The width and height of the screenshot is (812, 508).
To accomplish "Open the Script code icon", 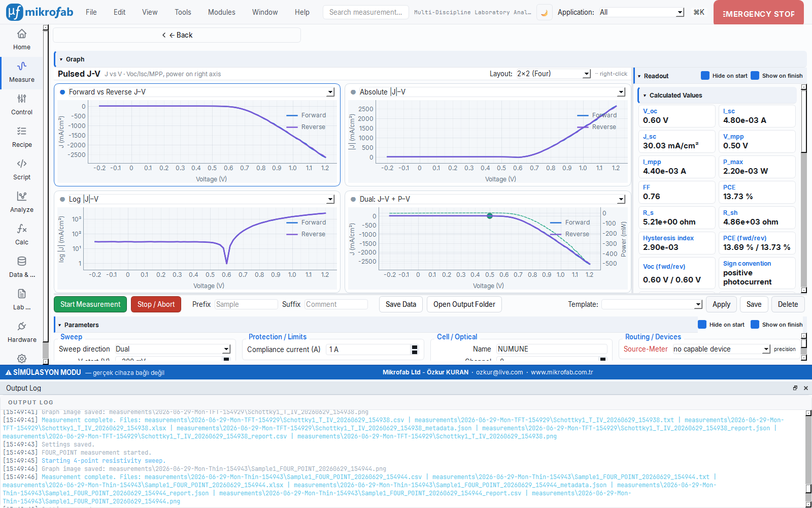I will 22,164.
